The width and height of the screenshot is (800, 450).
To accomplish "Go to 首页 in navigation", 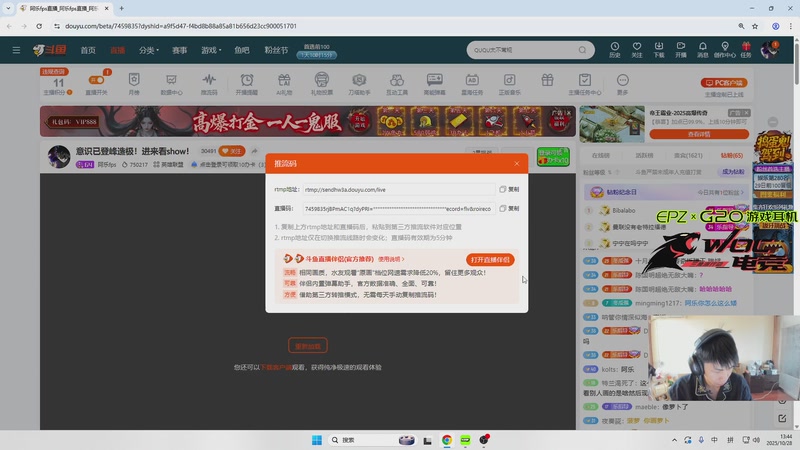I will tap(88, 50).
